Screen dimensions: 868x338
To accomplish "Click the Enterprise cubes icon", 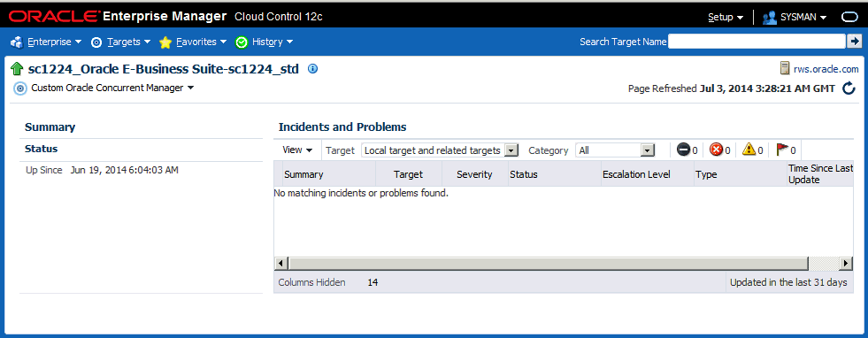I will (x=17, y=42).
